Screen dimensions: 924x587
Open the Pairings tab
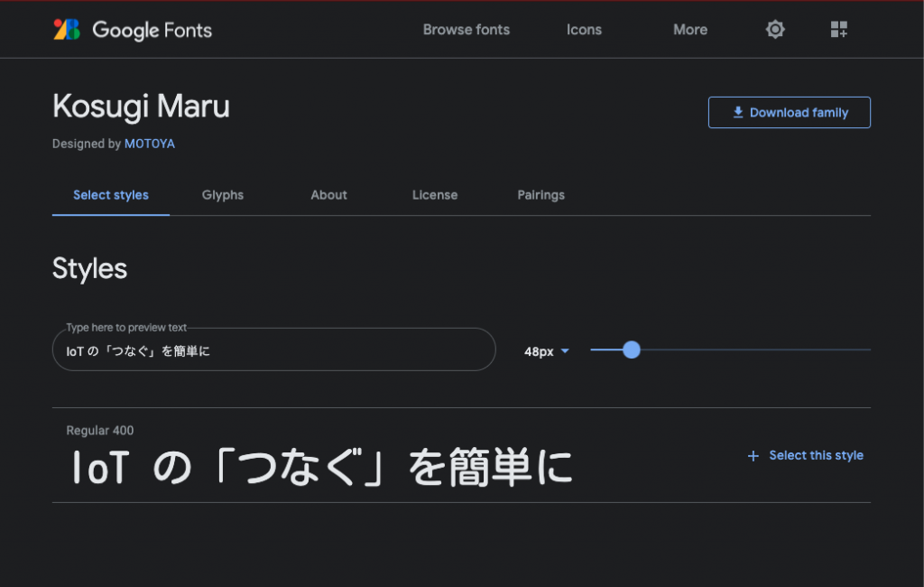[x=541, y=195]
